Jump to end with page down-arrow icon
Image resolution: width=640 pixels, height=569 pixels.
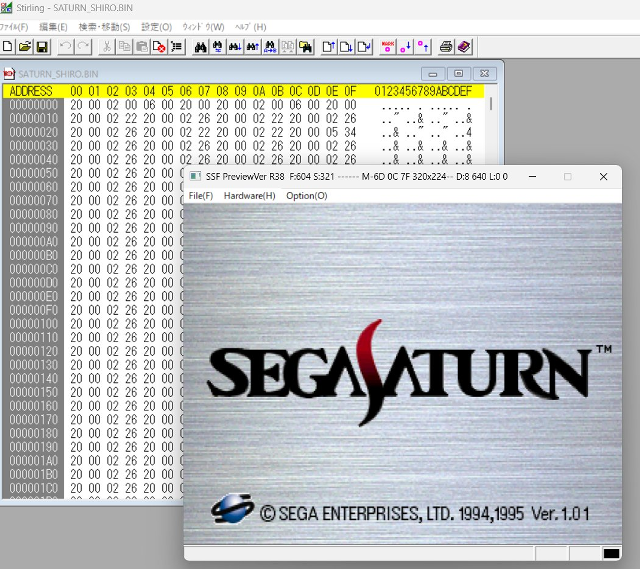346,47
